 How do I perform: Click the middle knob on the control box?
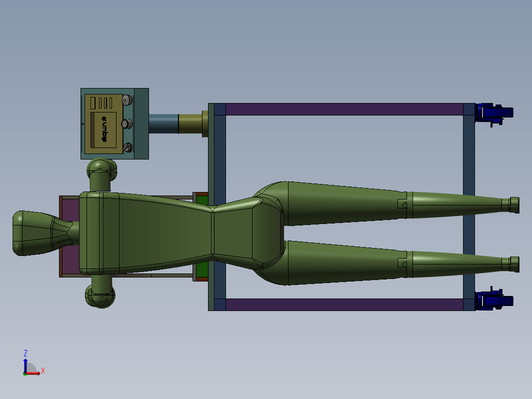coord(126,124)
